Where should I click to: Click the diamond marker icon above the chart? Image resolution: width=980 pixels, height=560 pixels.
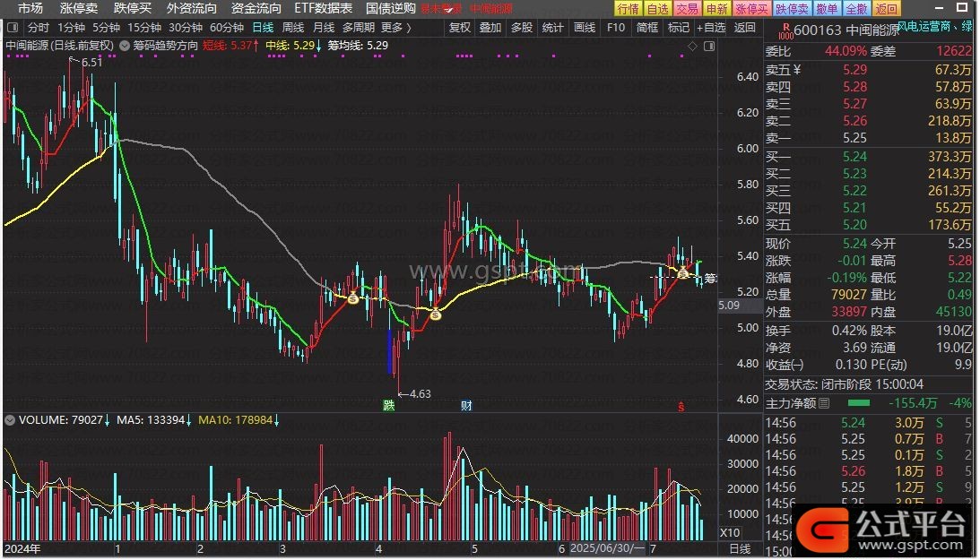692,47
